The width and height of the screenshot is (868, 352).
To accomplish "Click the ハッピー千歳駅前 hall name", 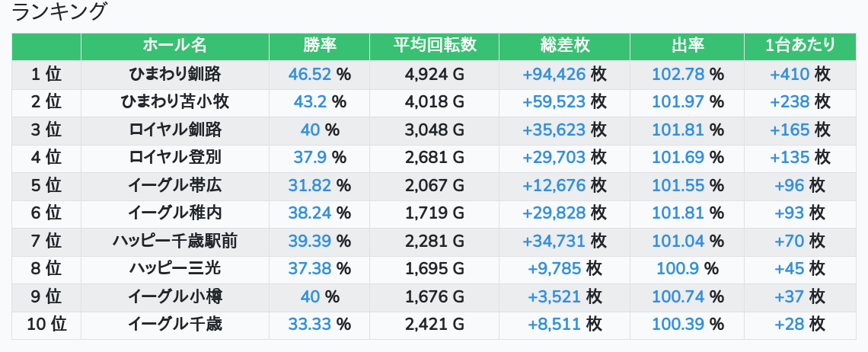I will click(175, 242).
